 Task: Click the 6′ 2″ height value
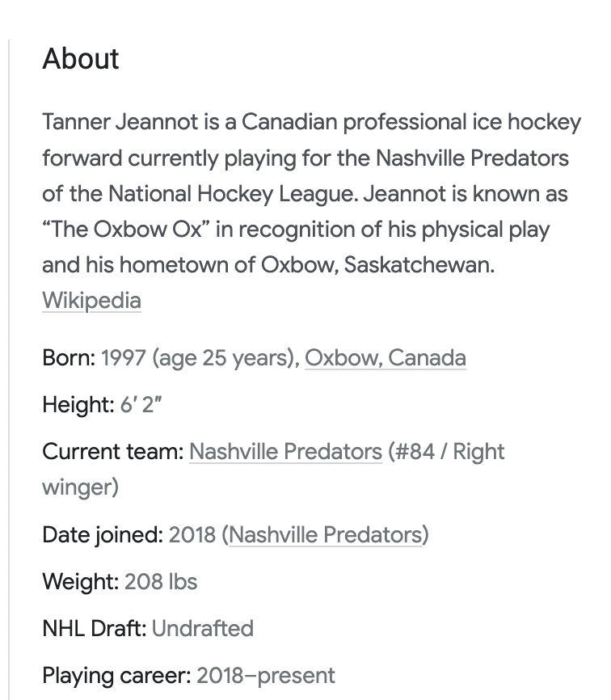[x=141, y=404]
